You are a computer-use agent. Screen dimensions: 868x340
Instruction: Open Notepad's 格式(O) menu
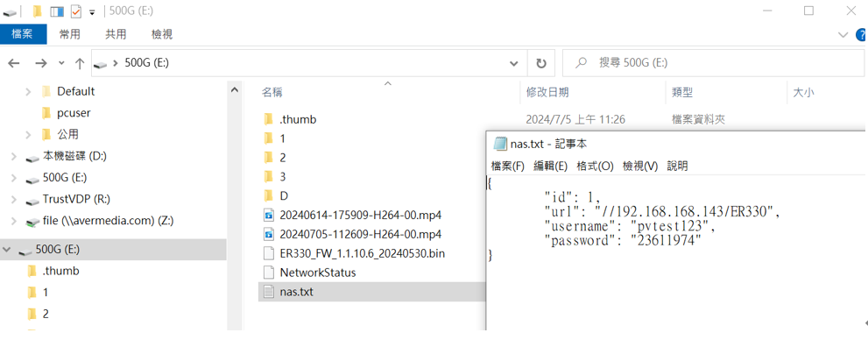point(595,166)
